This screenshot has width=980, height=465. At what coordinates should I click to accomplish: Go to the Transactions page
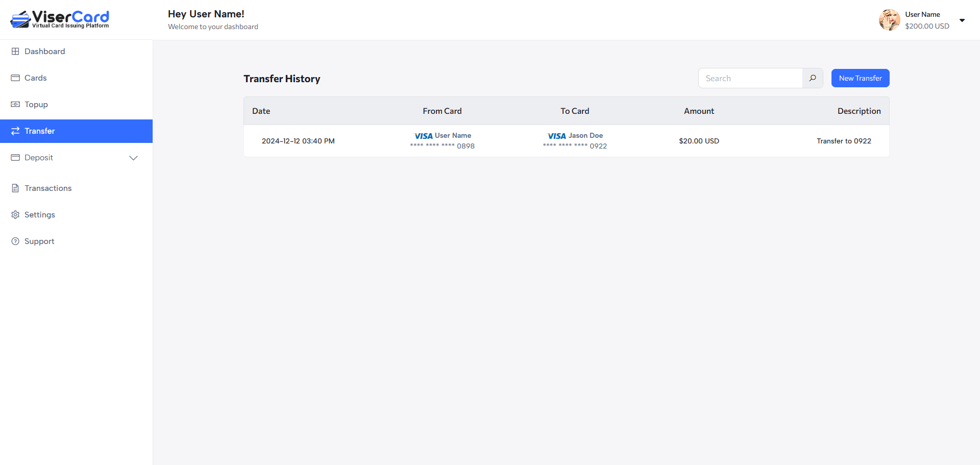point(48,188)
